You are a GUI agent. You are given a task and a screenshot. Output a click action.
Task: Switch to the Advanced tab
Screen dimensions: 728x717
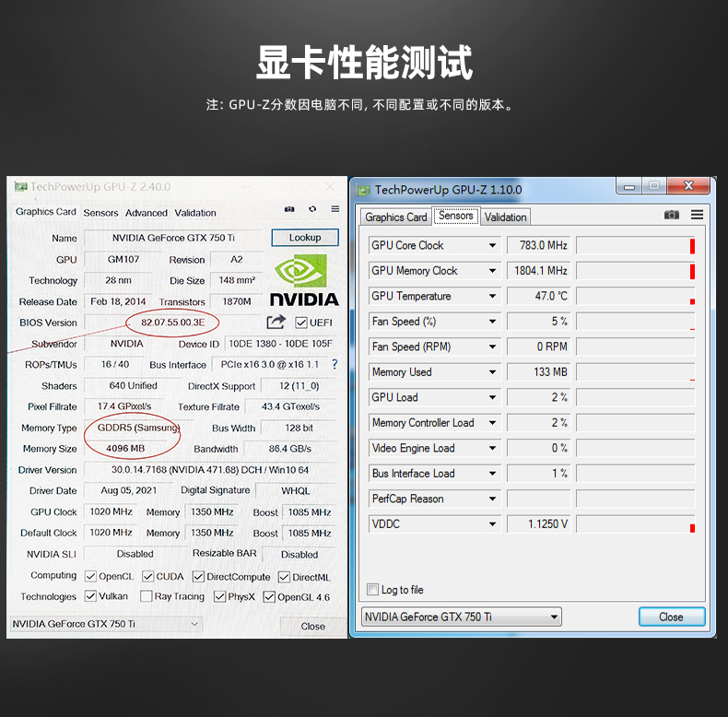[147, 213]
